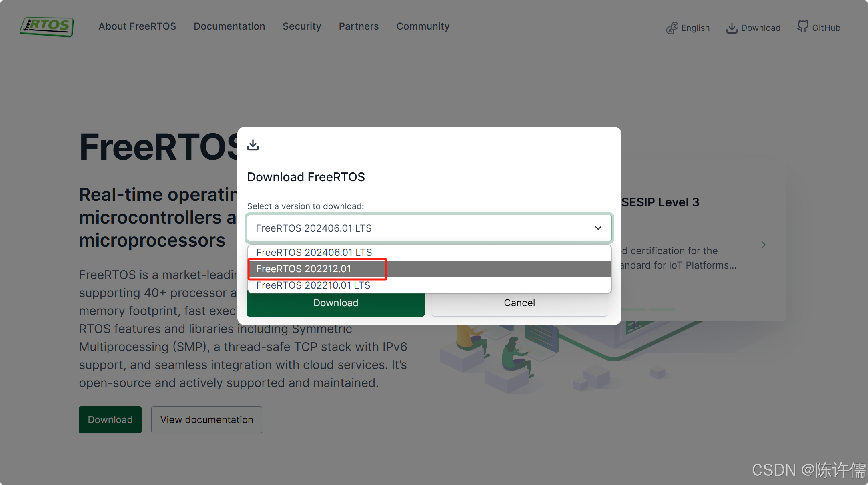Click the Download icon in the top navigation
Image resolution: width=868 pixels, height=485 pixels.
tap(732, 28)
